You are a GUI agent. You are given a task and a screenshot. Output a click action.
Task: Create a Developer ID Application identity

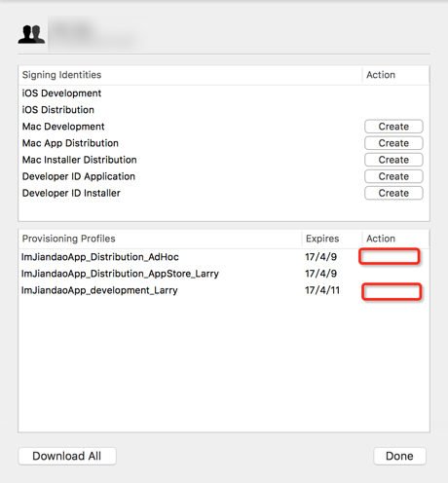click(x=393, y=176)
